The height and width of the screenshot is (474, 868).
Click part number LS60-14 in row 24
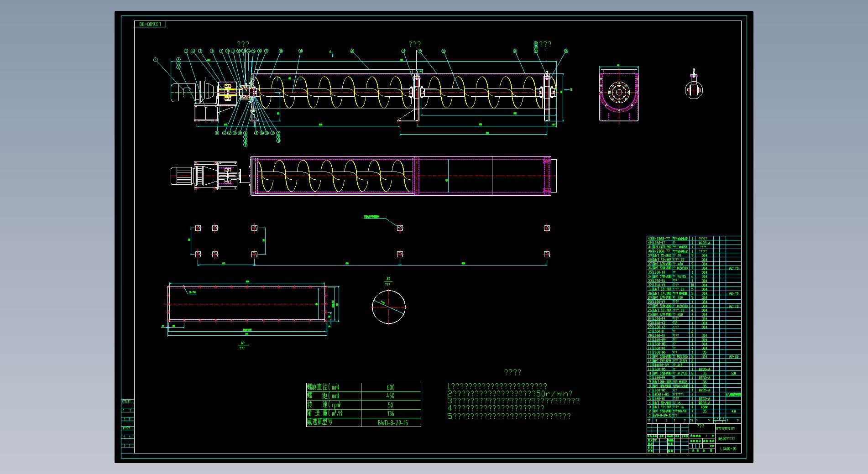pos(659,318)
